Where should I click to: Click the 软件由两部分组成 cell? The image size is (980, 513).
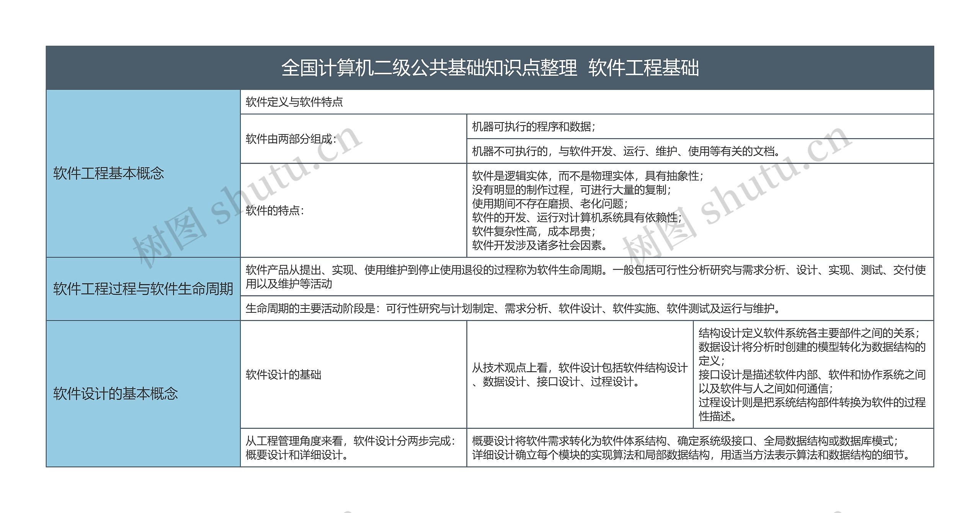tap(353, 139)
